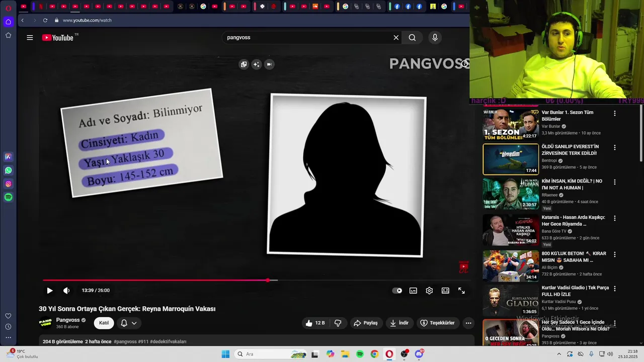Start voice search with microphone icon

pyautogui.click(x=435, y=37)
